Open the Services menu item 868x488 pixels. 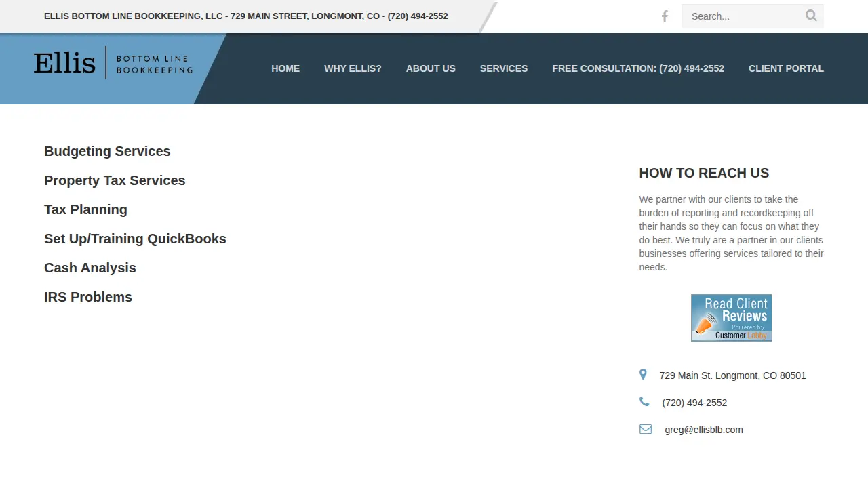(504, 68)
